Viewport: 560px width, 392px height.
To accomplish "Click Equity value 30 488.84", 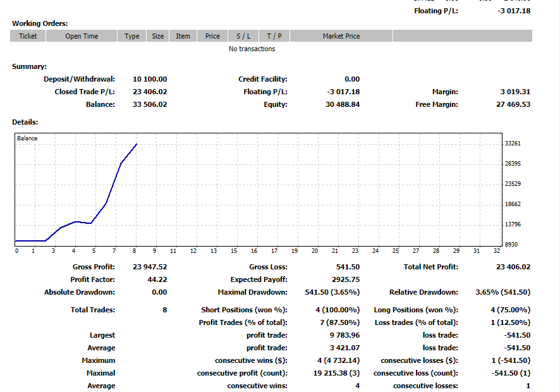I will coord(342,105).
